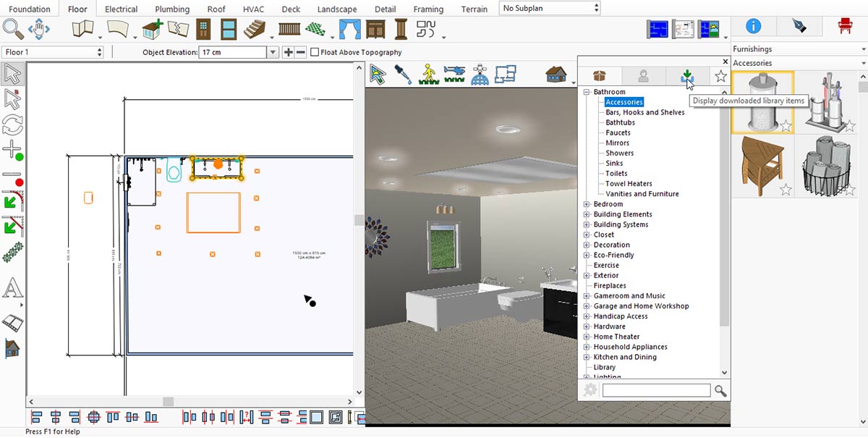Click the magnifying glass zoom tool

click(x=13, y=30)
